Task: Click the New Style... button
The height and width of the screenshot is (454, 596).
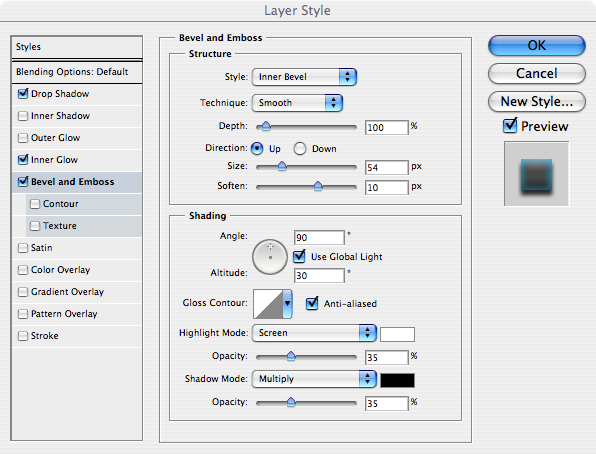Action: tap(536, 102)
